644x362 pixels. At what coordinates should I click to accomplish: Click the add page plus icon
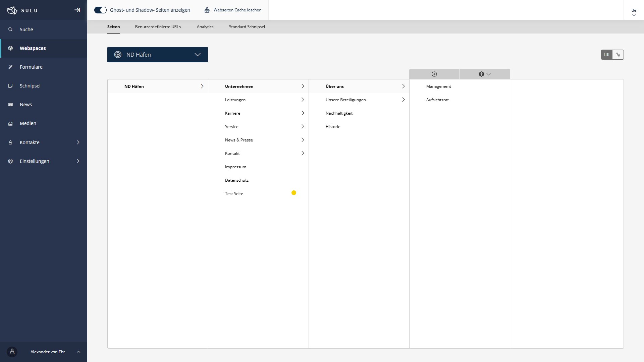[x=434, y=74]
